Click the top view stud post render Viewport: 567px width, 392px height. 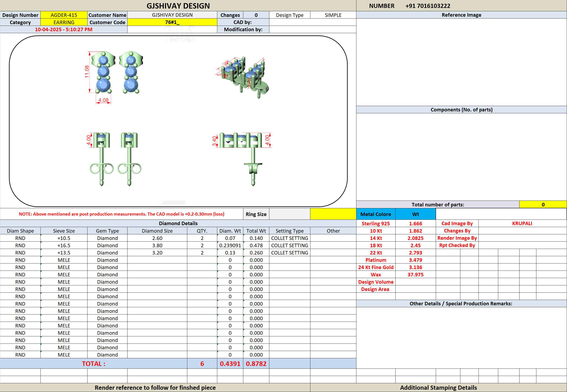click(x=114, y=159)
